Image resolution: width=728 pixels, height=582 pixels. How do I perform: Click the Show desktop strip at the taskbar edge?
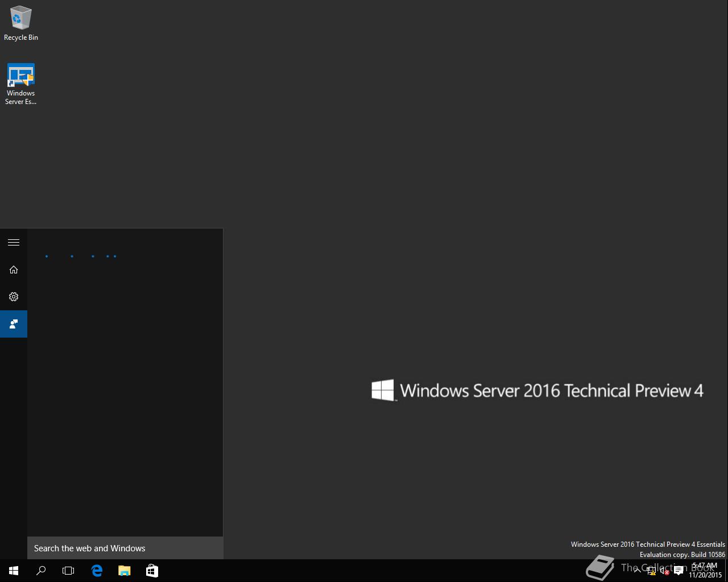point(726,571)
